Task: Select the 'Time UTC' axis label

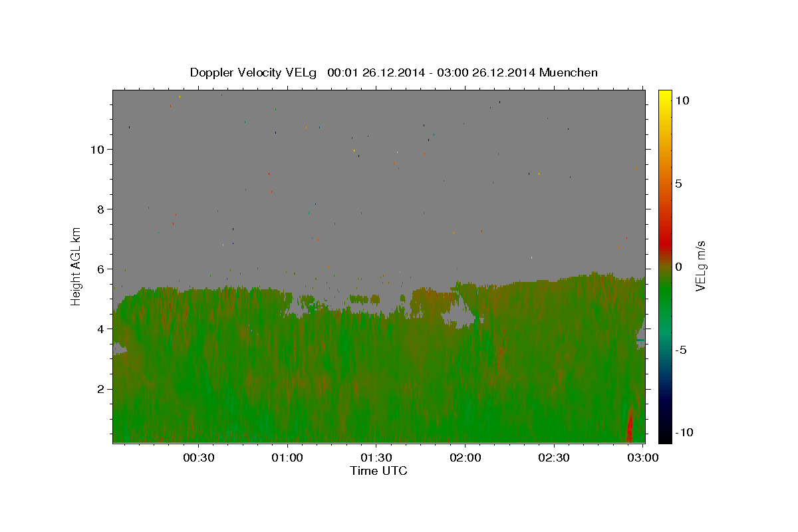Action: (x=378, y=471)
